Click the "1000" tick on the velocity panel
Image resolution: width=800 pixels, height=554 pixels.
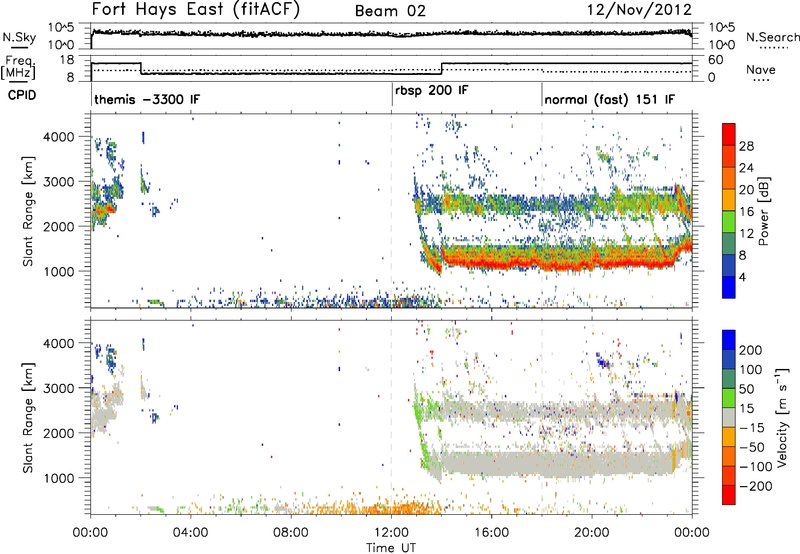click(59, 478)
